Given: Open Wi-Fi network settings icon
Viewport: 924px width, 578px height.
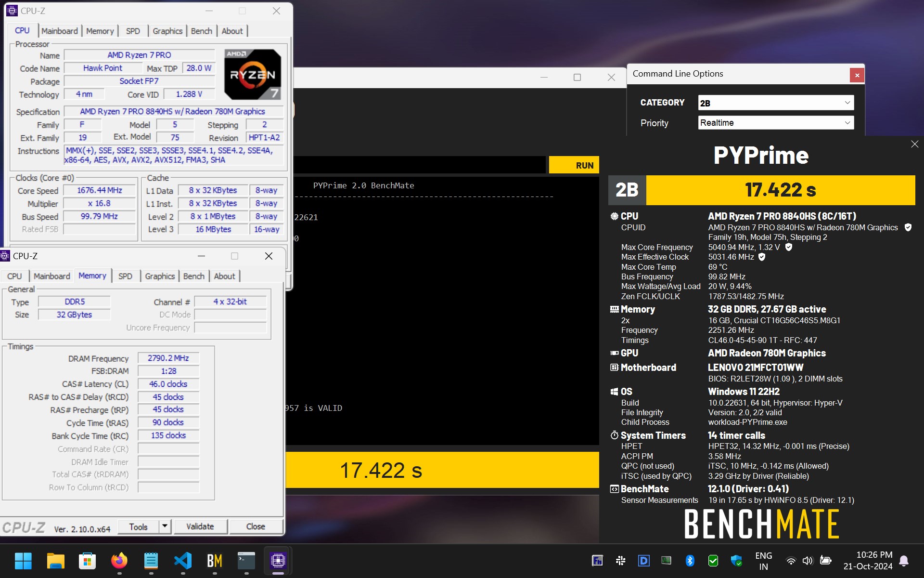Looking at the screenshot, I should pyautogui.click(x=791, y=561).
